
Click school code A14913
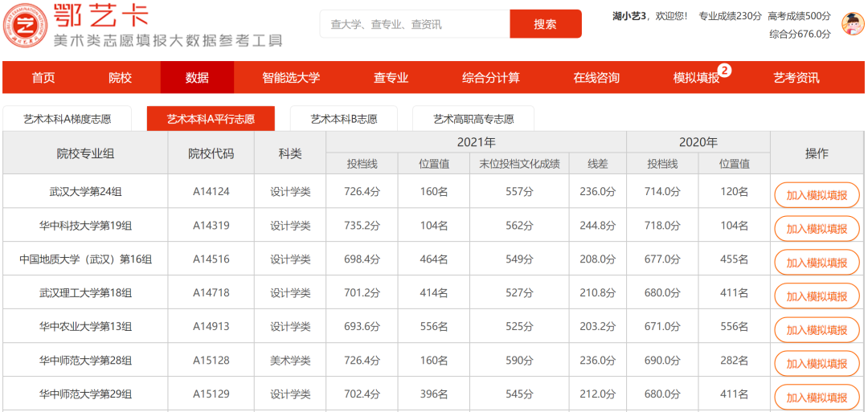click(211, 327)
